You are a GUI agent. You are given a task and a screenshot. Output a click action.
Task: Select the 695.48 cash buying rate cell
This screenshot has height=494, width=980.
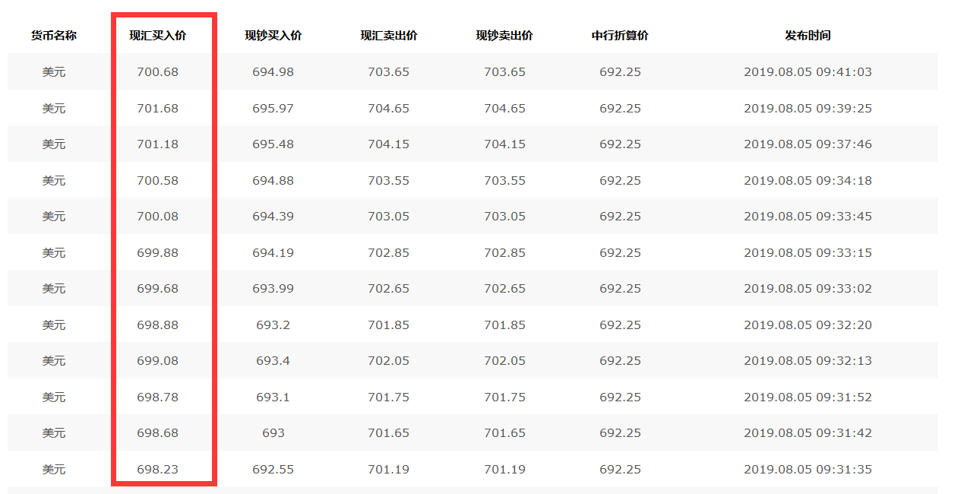pyautogui.click(x=273, y=144)
